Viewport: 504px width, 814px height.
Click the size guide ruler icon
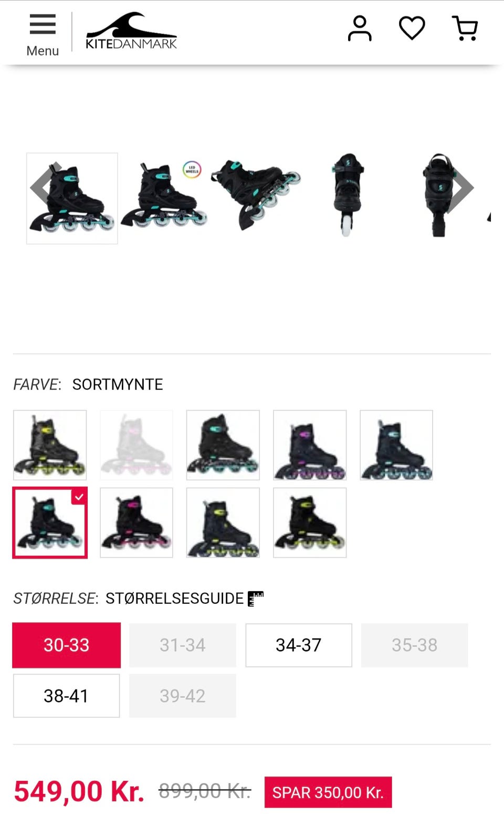tap(256, 599)
